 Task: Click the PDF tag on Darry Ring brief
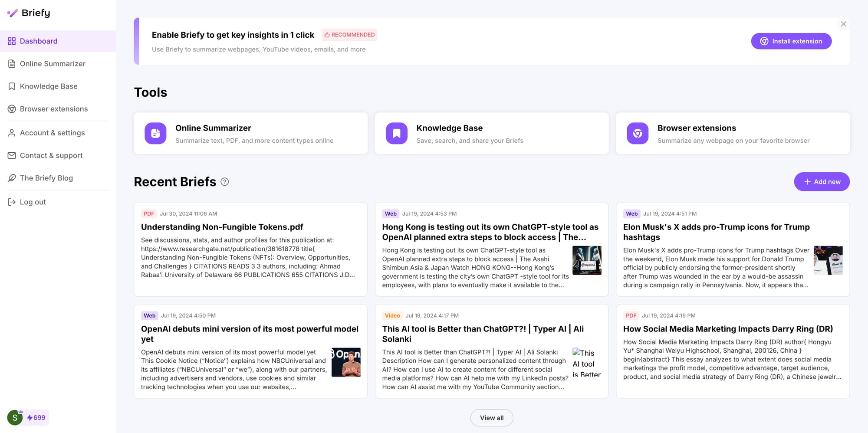tap(631, 315)
